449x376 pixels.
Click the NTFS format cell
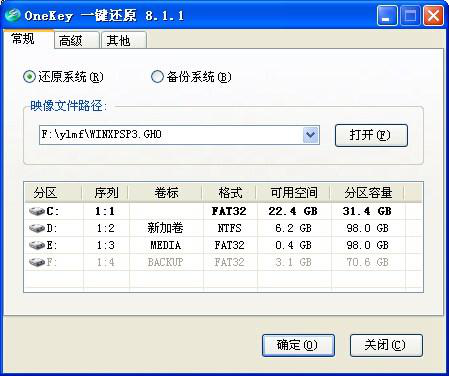pos(230,228)
